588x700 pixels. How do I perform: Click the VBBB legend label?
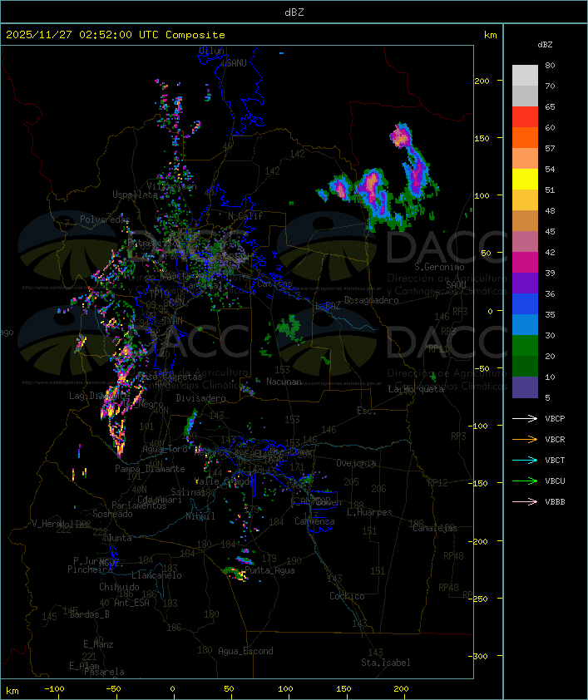coord(555,502)
